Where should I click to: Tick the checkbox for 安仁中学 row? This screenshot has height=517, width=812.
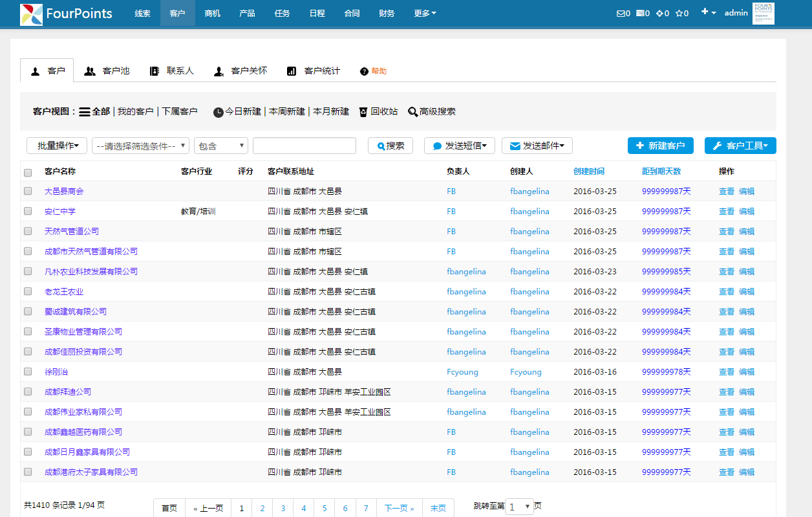[28, 211]
